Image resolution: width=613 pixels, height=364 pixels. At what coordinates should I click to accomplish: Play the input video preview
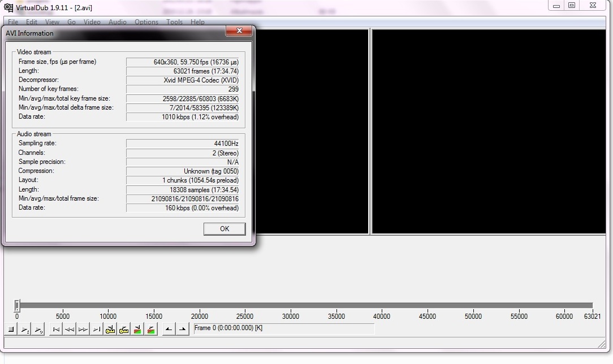pyautogui.click(x=25, y=330)
